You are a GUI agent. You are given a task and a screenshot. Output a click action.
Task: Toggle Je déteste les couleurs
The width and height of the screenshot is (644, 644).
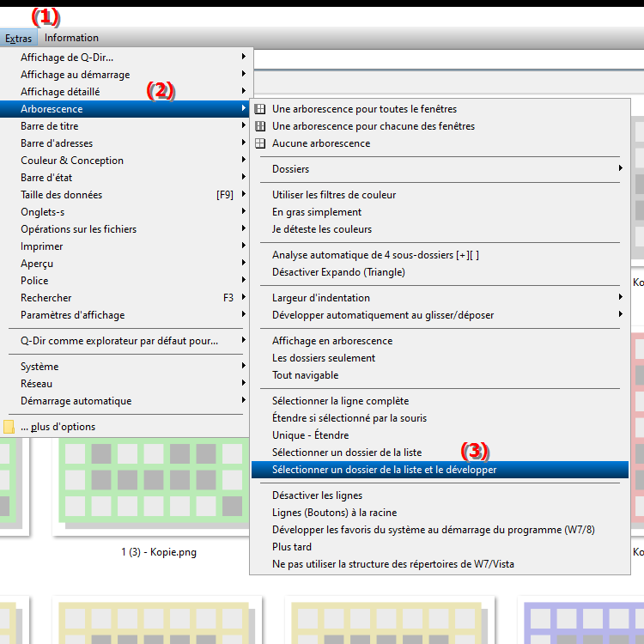(440, 229)
